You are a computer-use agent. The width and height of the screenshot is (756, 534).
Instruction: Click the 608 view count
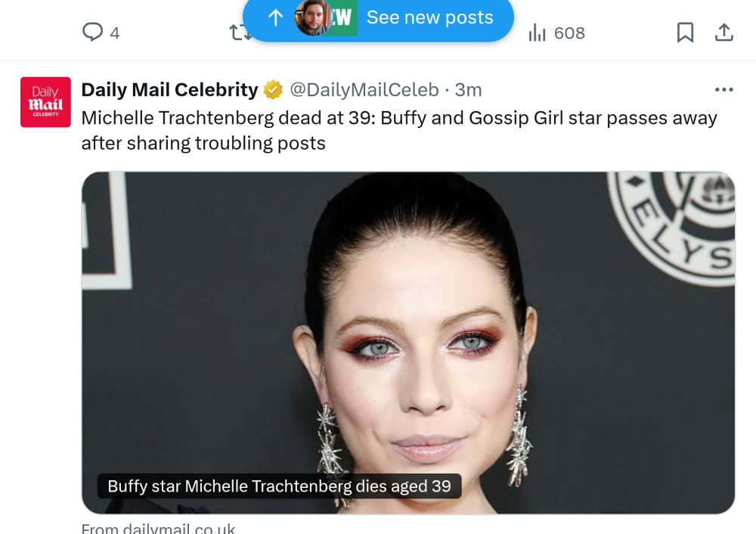click(569, 33)
